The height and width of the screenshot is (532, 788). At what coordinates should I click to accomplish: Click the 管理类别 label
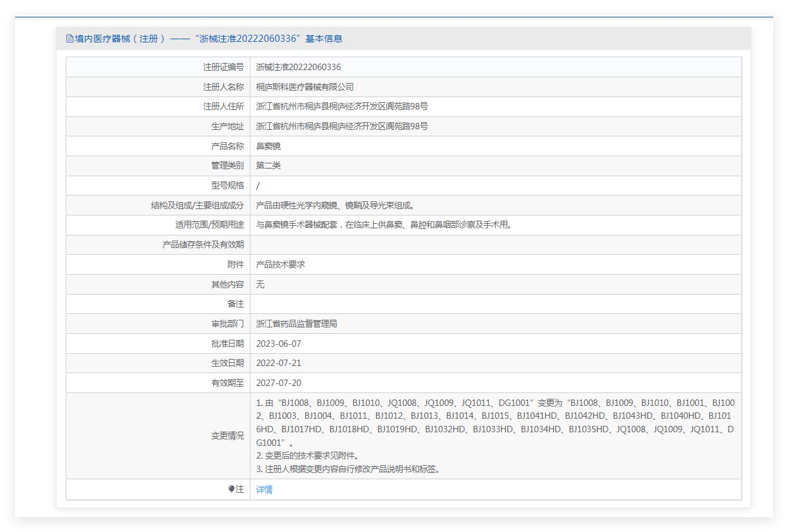click(x=228, y=165)
